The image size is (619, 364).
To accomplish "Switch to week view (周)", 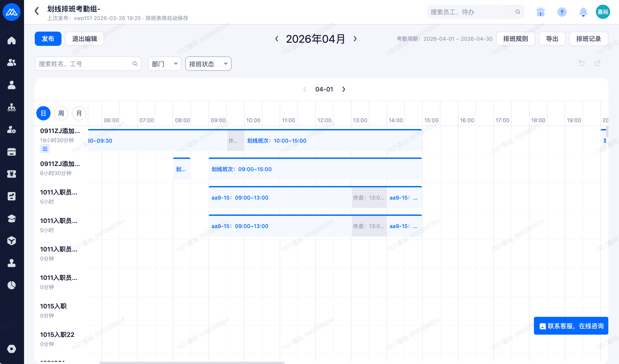I will coord(61,113).
